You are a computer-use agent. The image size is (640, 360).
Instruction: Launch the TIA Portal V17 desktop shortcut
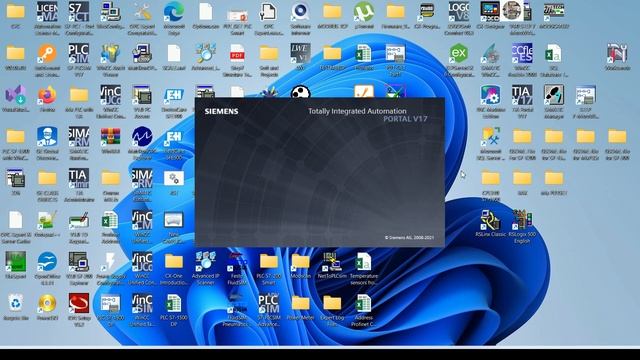click(522, 96)
